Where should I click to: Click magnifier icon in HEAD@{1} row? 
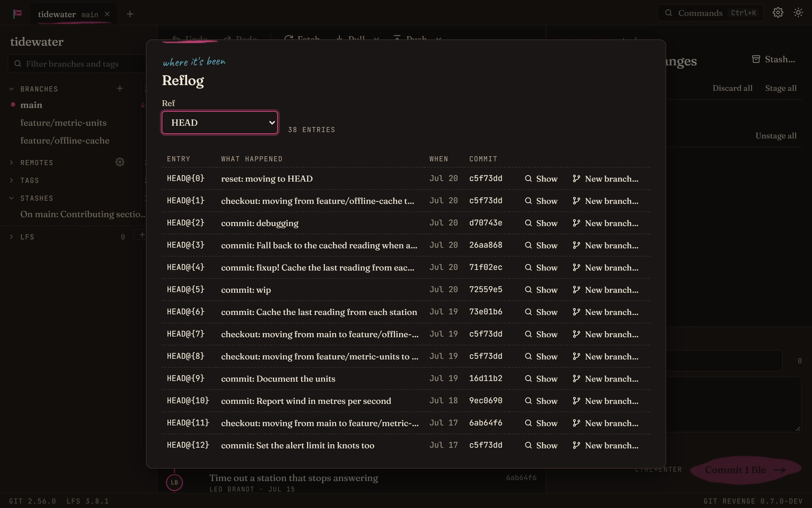[528, 201]
